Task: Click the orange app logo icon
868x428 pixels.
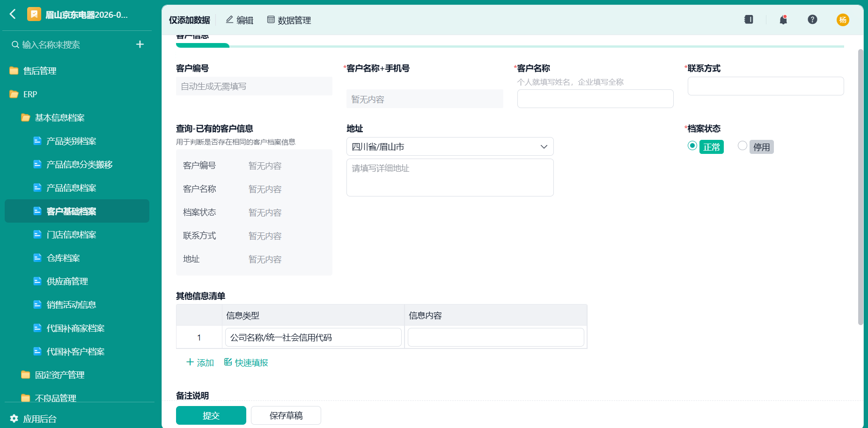Action: point(34,15)
